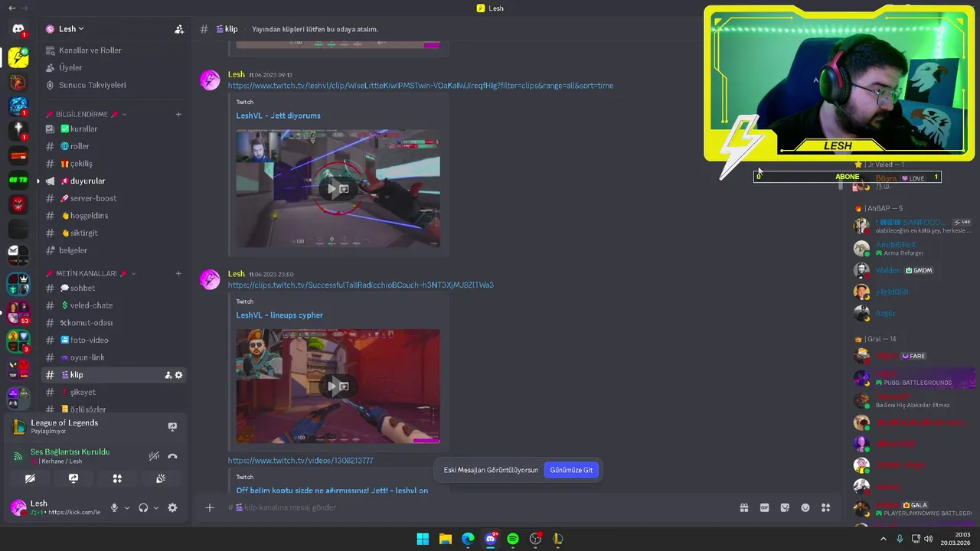980x551 pixels.
Task: Click the invite people icon beside Lesh header
Action: (x=179, y=29)
